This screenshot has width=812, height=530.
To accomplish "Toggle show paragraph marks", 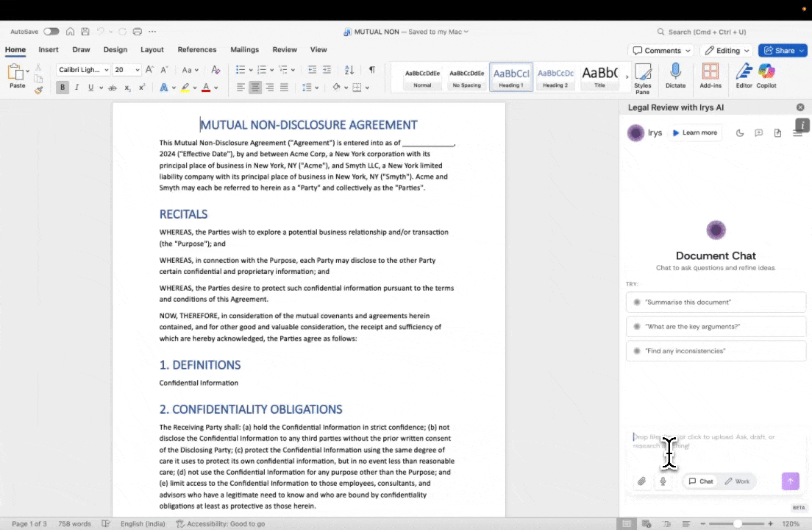I will 372,69.
